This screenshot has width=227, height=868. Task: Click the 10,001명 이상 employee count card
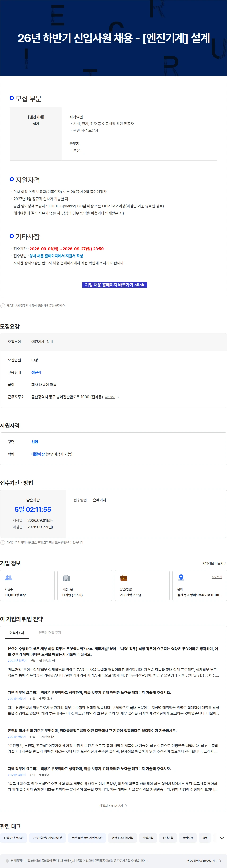[27, 586]
